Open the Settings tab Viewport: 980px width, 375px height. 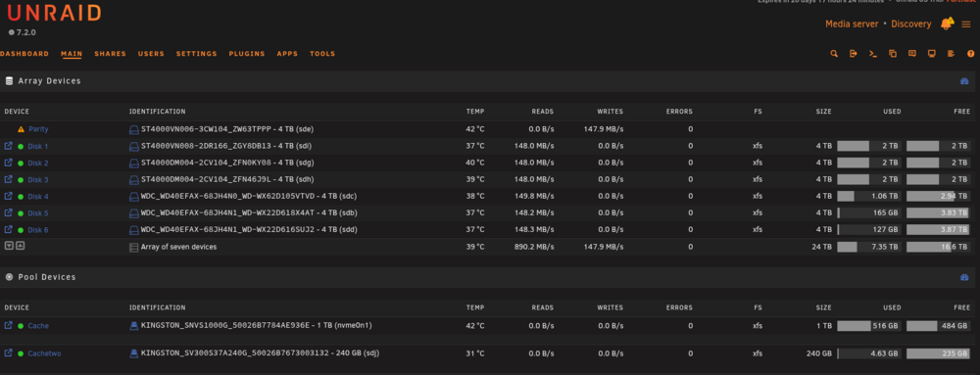(197, 54)
